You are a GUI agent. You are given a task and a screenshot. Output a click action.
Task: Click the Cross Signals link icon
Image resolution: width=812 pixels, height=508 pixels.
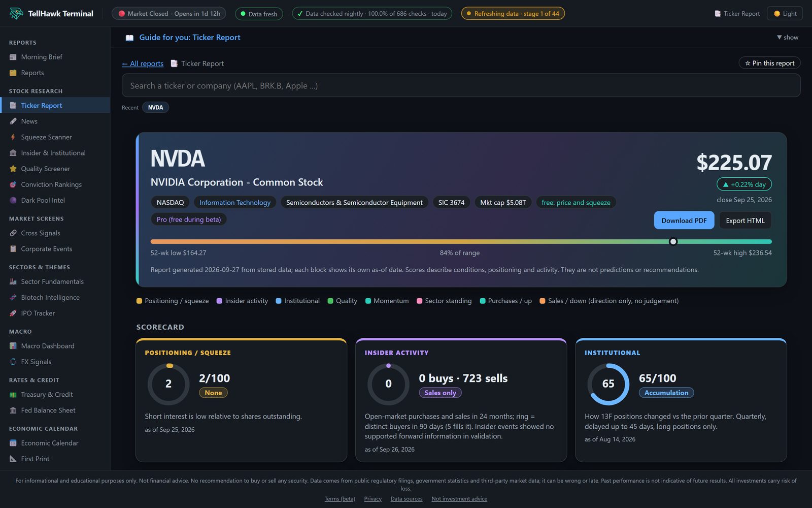[x=13, y=233]
